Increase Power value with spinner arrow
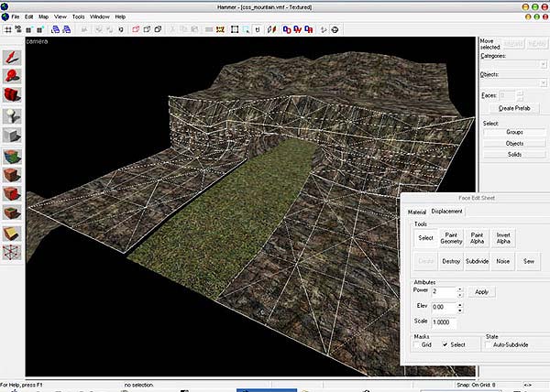550x392 pixels. 459,289
